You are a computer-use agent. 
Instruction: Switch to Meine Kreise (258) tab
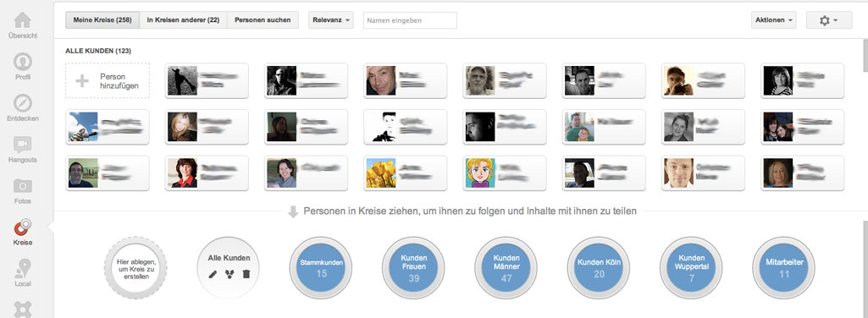point(102,20)
